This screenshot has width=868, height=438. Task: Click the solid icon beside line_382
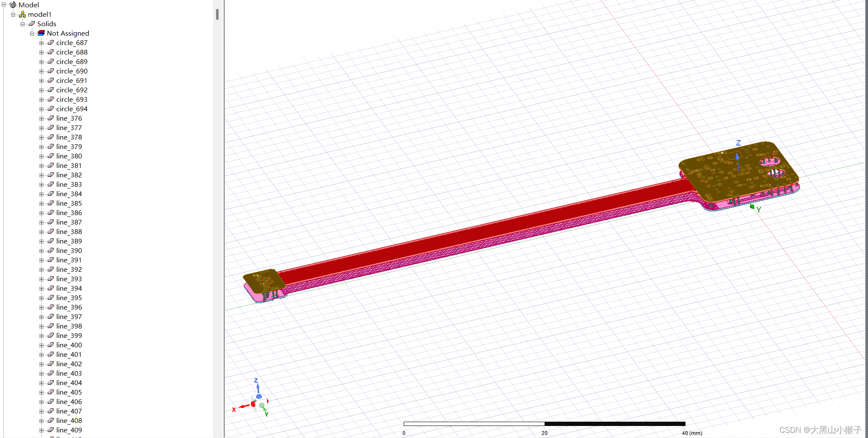(51, 175)
